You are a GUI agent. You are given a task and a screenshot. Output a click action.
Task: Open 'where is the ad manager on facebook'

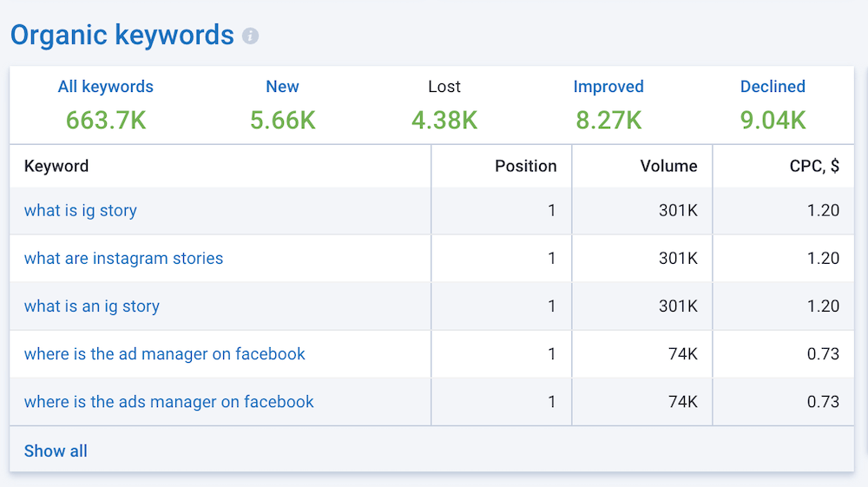[165, 354]
